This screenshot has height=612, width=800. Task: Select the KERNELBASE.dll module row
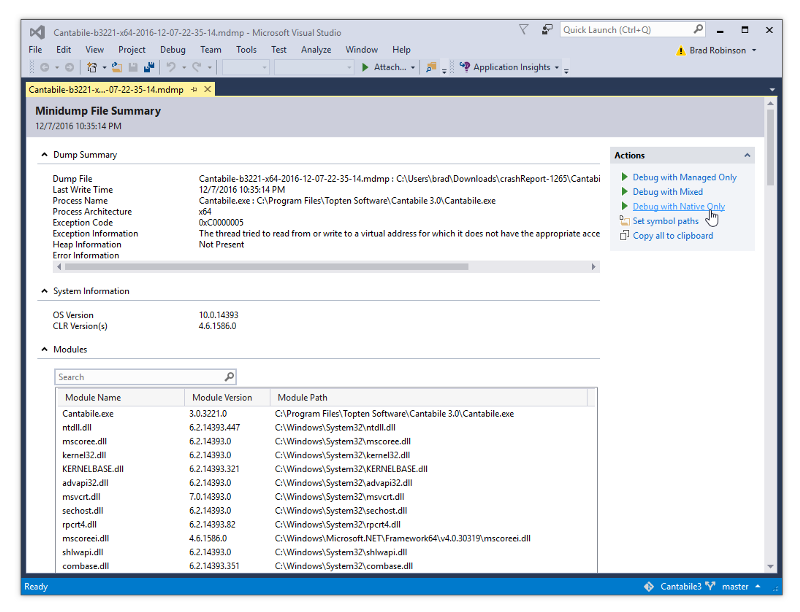[x=326, y=469]
